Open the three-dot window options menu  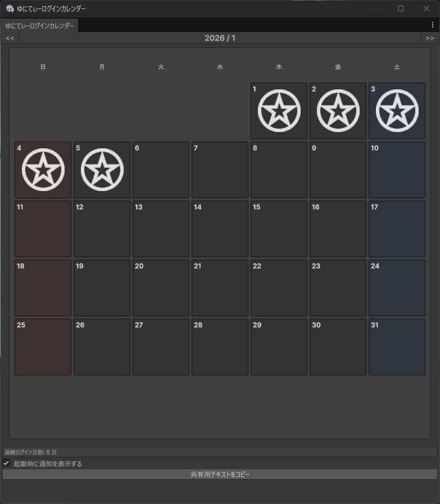click(433, 25)
